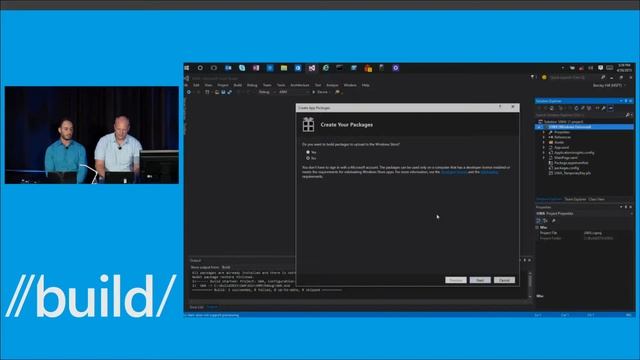640x360 pixels.
Task: Open the Barclay Hill account dropdown
Action: coord(609,85)
